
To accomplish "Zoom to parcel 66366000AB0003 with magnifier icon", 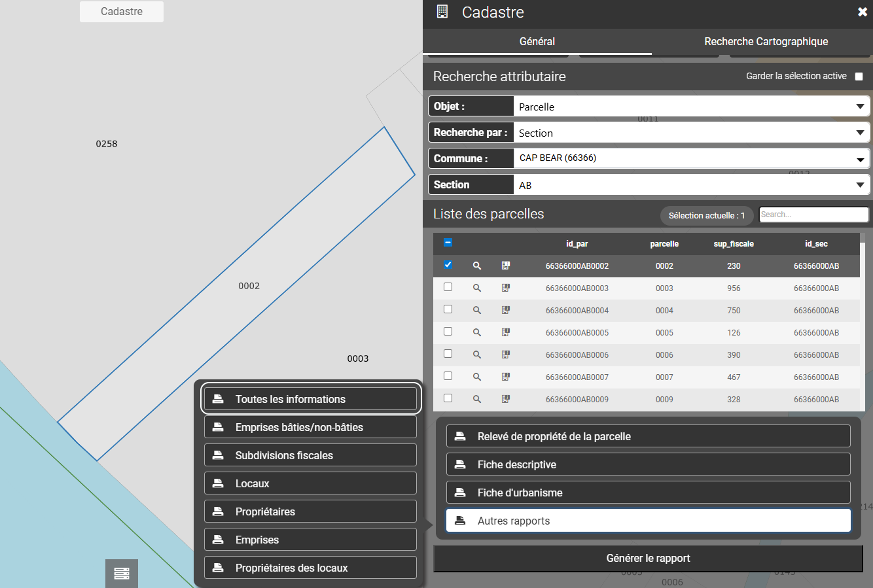I will pos(477,288).
